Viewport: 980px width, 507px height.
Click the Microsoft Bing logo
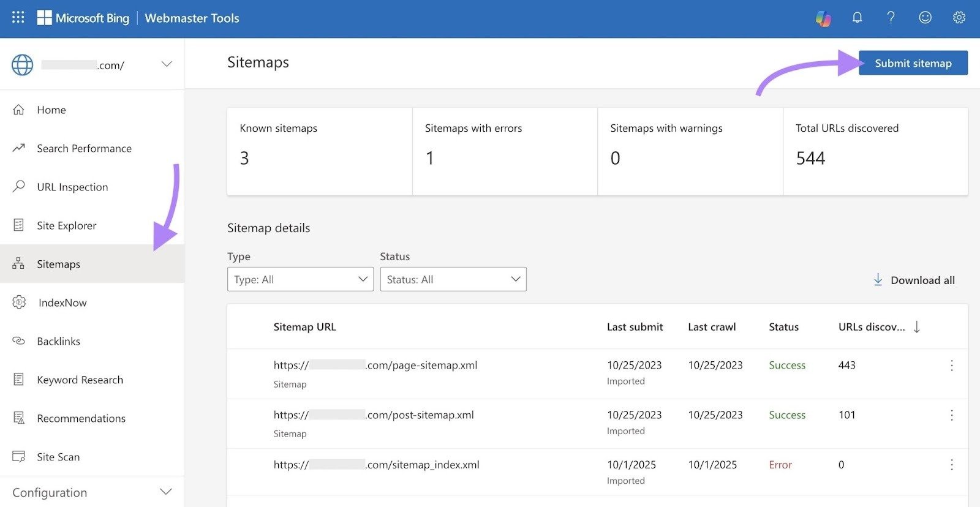[83, 18]
